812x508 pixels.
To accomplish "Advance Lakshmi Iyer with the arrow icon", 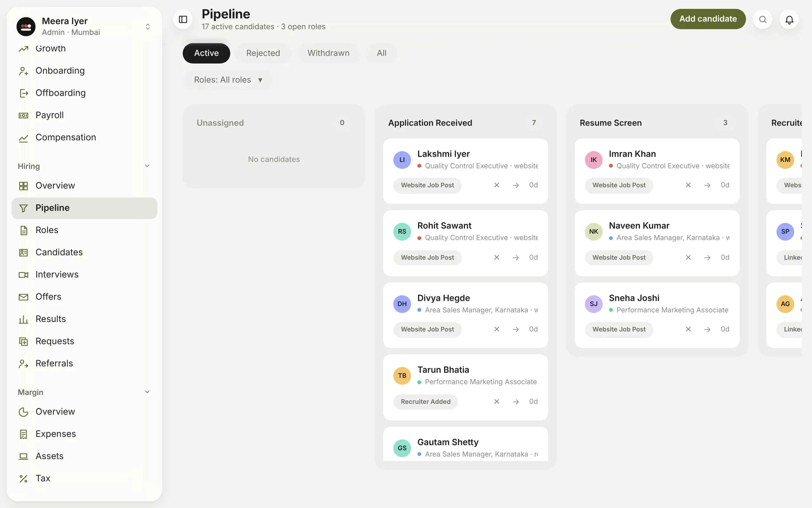I will click(516, 185).
